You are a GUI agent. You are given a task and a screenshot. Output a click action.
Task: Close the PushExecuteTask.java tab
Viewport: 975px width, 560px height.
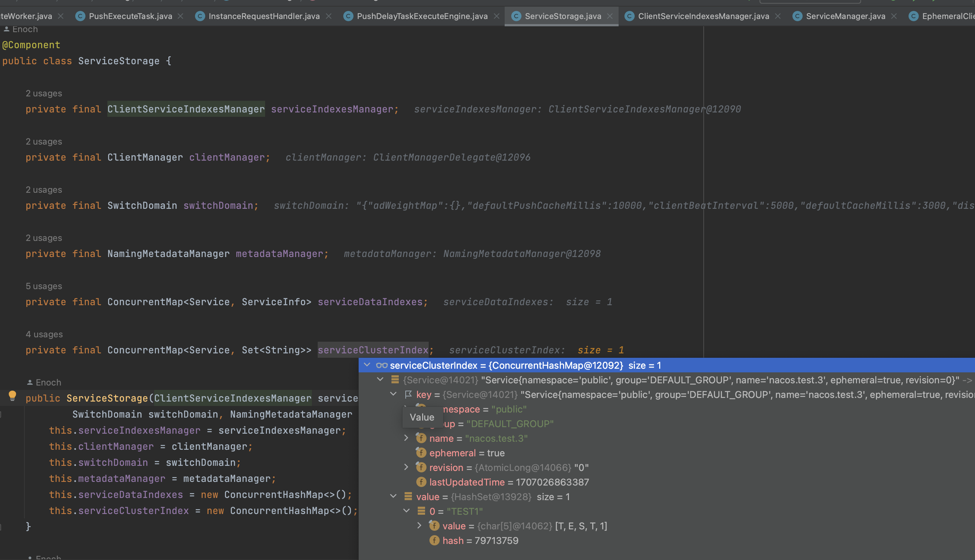pos(180,16)
